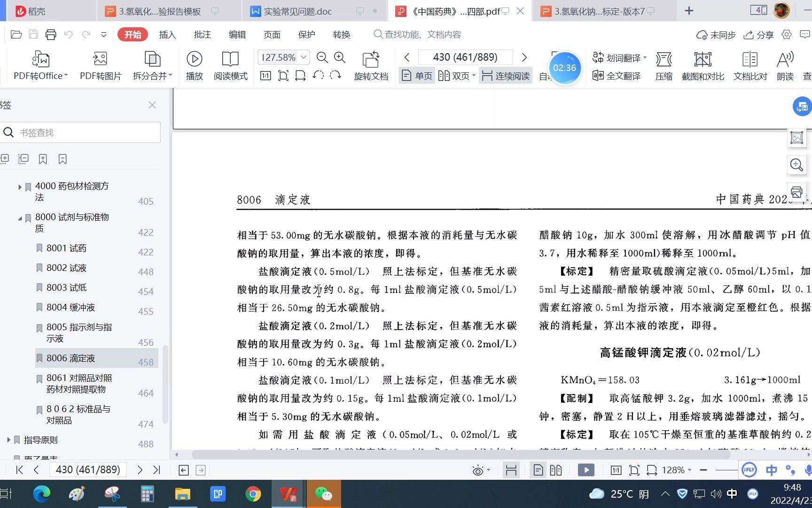Image resolution: width=812 pixels, height=508 pixels.
Task: Open the 划词翻译 word translation tool
Action: [619, 58]
